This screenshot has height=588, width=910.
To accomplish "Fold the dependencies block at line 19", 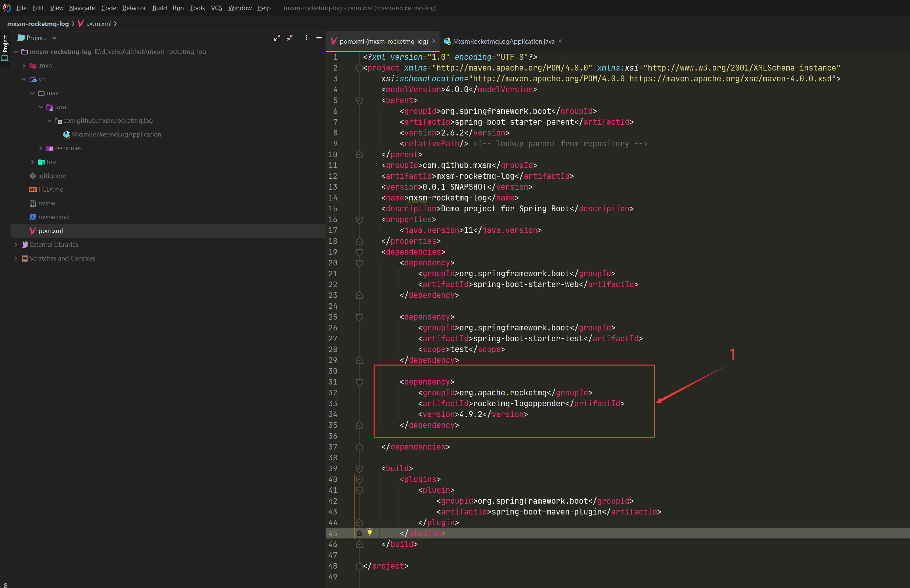I will point(359,252).
